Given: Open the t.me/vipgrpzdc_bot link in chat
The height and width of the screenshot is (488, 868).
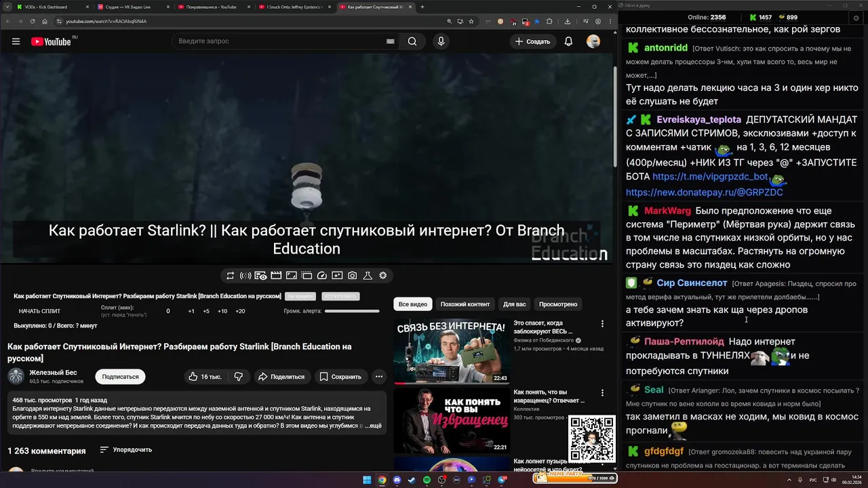Looking at the screenshot, I should (710, 177).
